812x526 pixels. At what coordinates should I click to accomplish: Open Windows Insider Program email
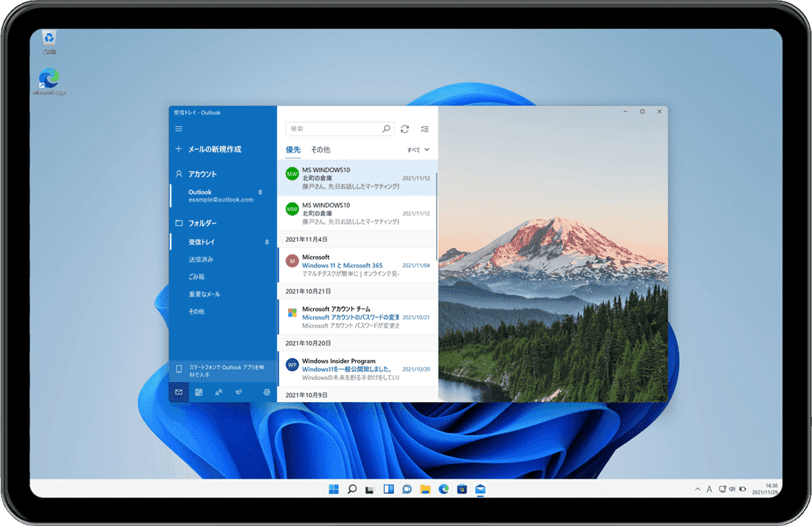[357, 369]
